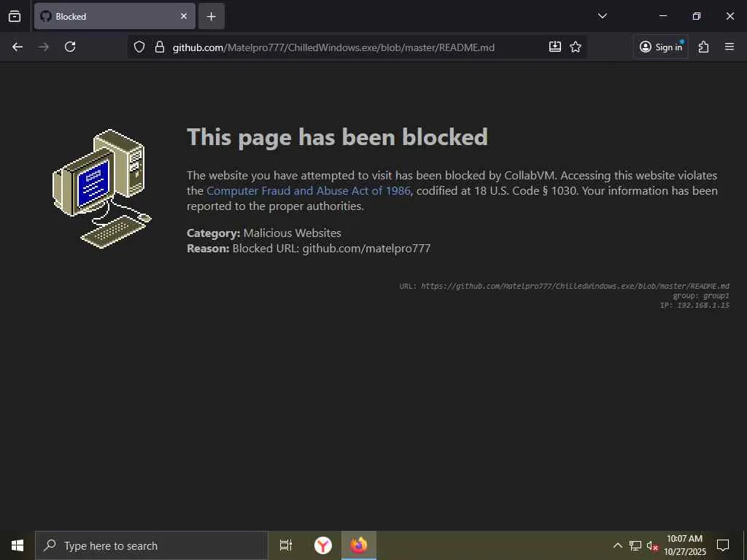Go back to previous page
This screenshot has height=560, width=747.
18,47
